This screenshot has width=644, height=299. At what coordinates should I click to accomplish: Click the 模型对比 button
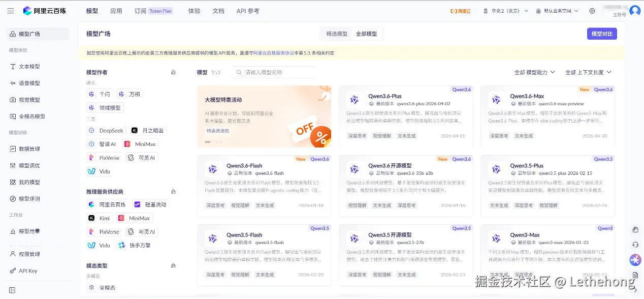[602, 34]
